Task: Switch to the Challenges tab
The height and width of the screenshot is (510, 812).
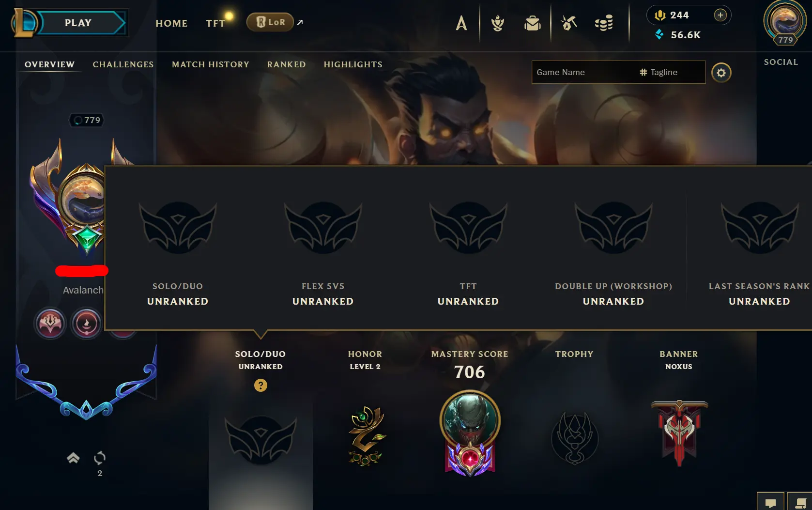Action: (x=123, y=64)
